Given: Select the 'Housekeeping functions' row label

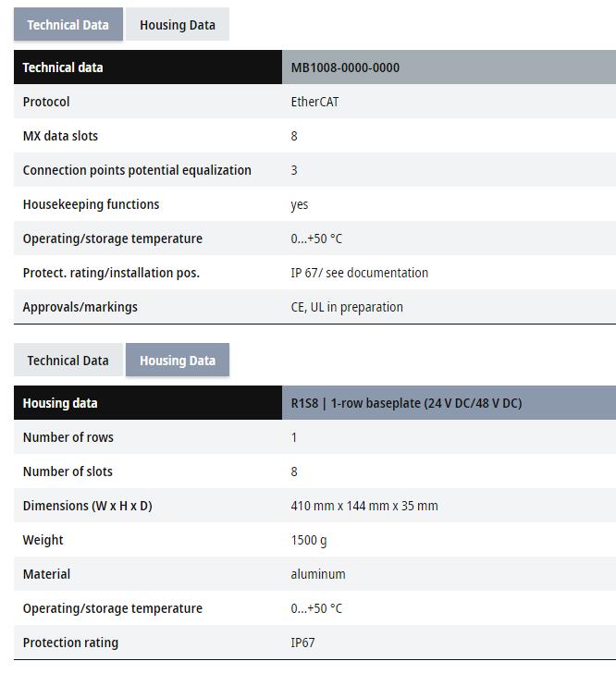Looking at the screenshot, I should click(x=91, y=204).
